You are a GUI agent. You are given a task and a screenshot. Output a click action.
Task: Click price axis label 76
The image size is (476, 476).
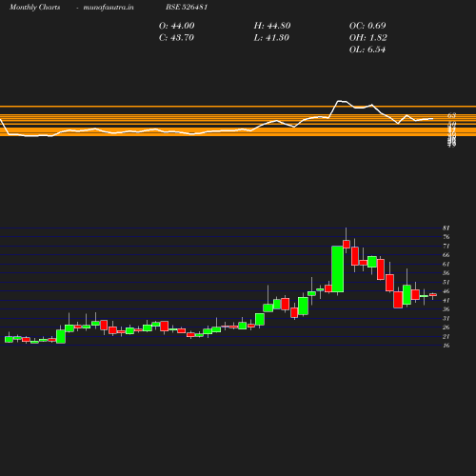[446, 237]
